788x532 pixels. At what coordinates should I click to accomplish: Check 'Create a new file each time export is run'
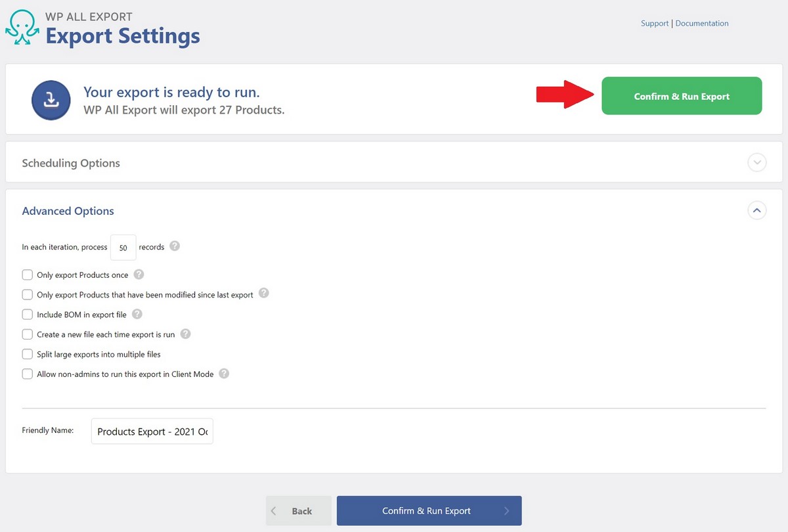[27, 334]
